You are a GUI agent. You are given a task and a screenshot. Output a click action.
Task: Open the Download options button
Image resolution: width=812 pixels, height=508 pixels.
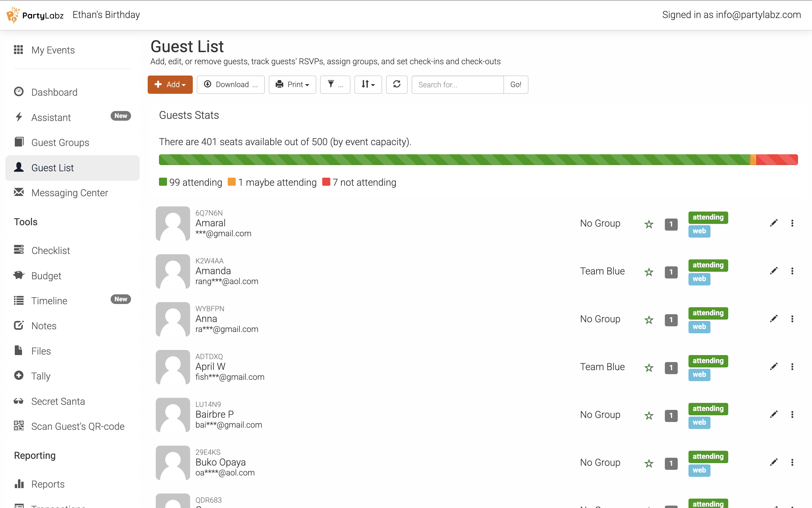coord(230,84)
